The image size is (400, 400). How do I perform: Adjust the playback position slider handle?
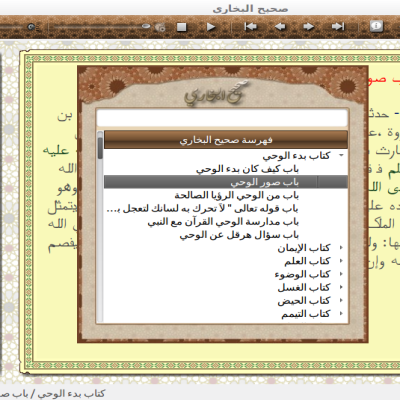[x=146, y=26]
